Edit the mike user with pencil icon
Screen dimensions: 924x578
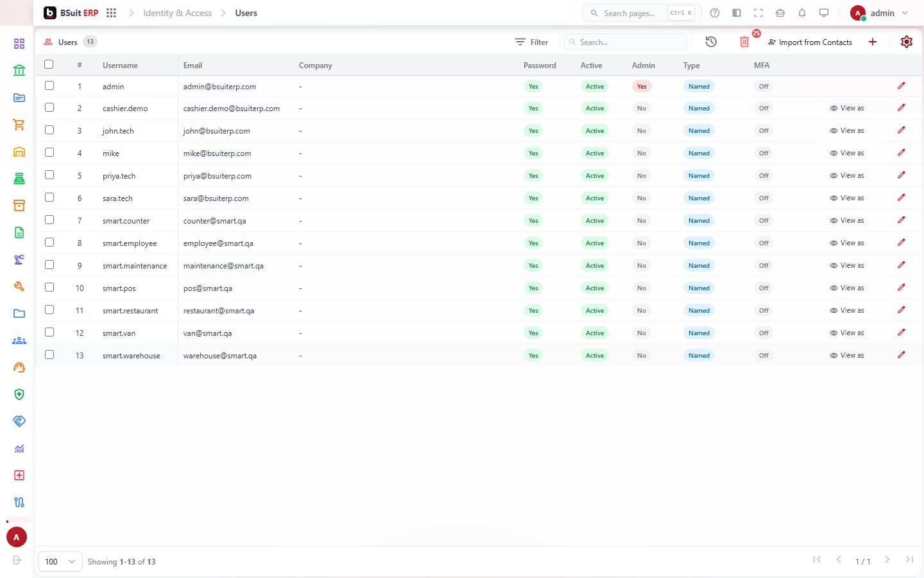[x=902, y=153]
